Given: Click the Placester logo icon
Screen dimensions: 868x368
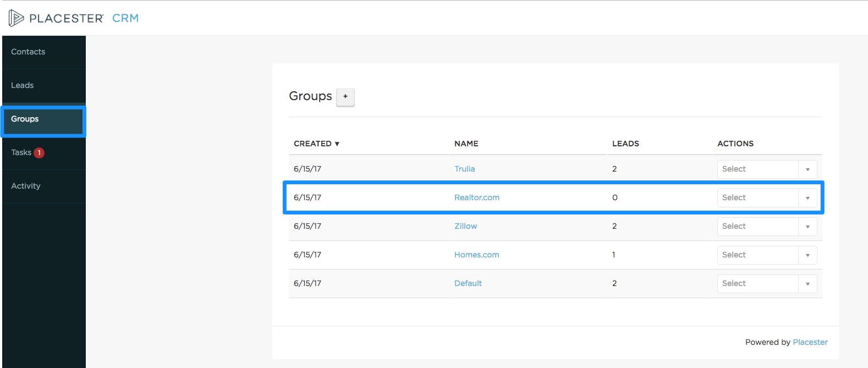Looking at the screenshot, I should coord(16,18).
